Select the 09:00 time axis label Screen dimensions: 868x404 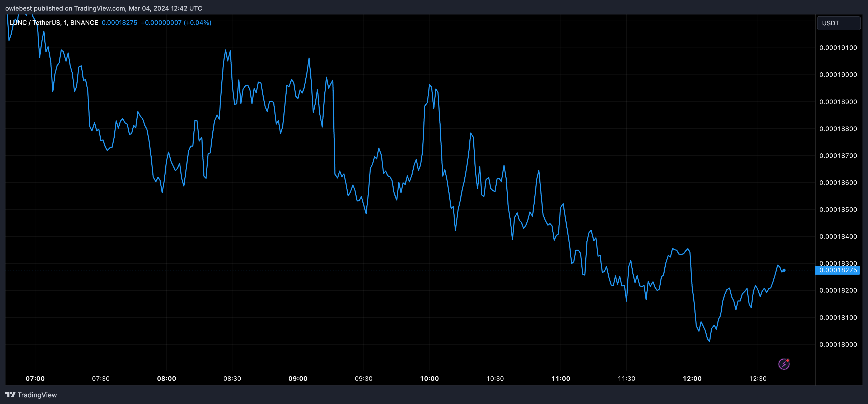298,378
